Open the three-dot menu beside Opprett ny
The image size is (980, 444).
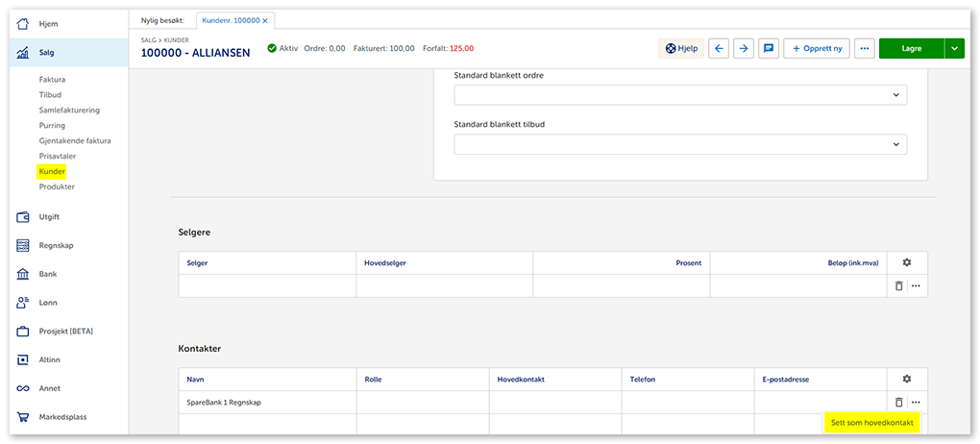click(864, 48)
